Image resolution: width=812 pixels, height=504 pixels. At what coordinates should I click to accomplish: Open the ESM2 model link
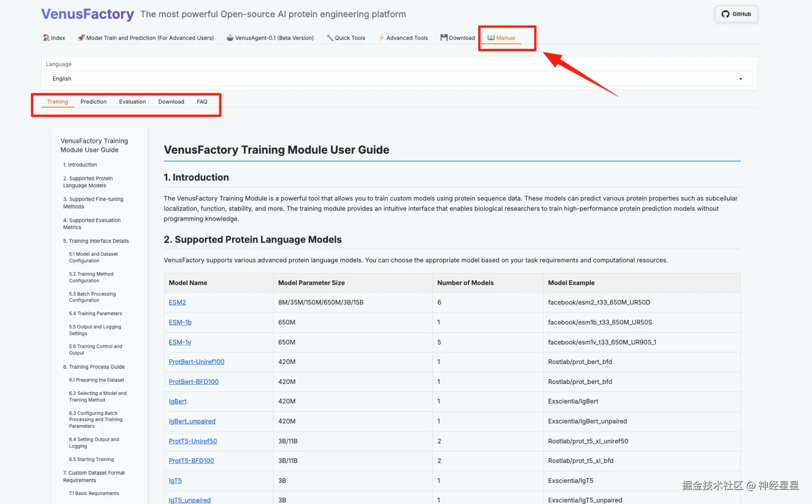coord(177,302)
